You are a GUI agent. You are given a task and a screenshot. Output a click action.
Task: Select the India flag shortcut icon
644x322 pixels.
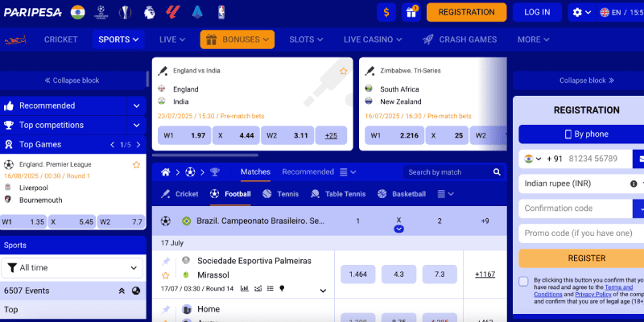[x=77, y=12]
